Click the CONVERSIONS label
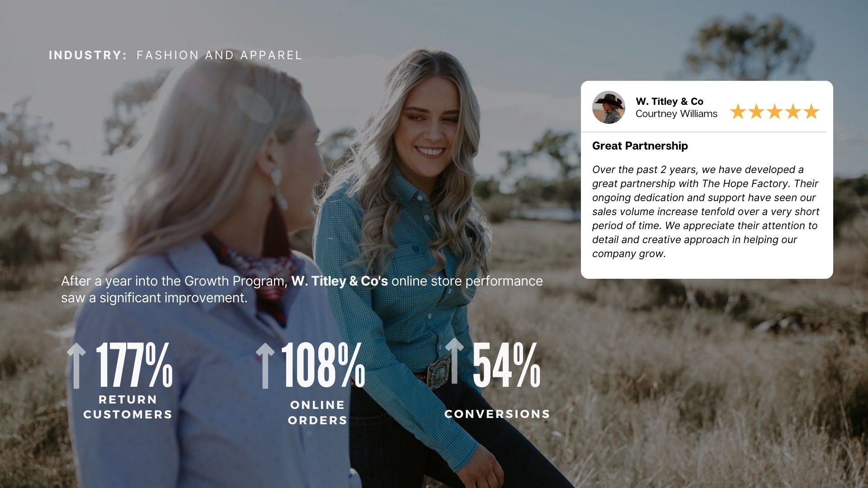This screenshot has height=488, width=868. (x=497, y=414)
